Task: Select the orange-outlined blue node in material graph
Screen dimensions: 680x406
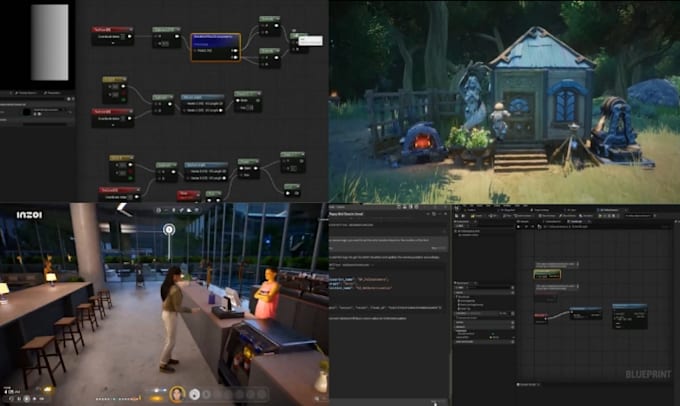Action: [x=216, y=47]
